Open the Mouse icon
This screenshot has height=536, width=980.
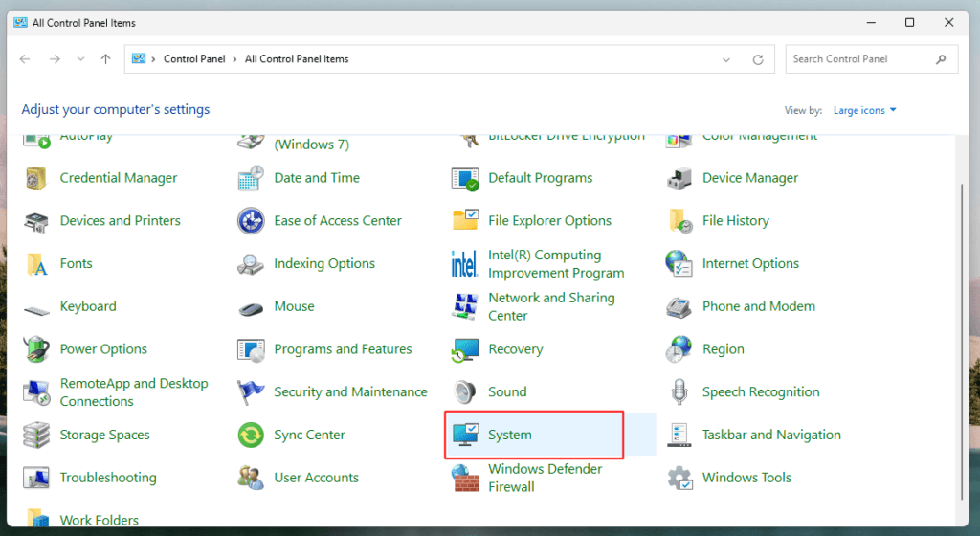point(252,308)
